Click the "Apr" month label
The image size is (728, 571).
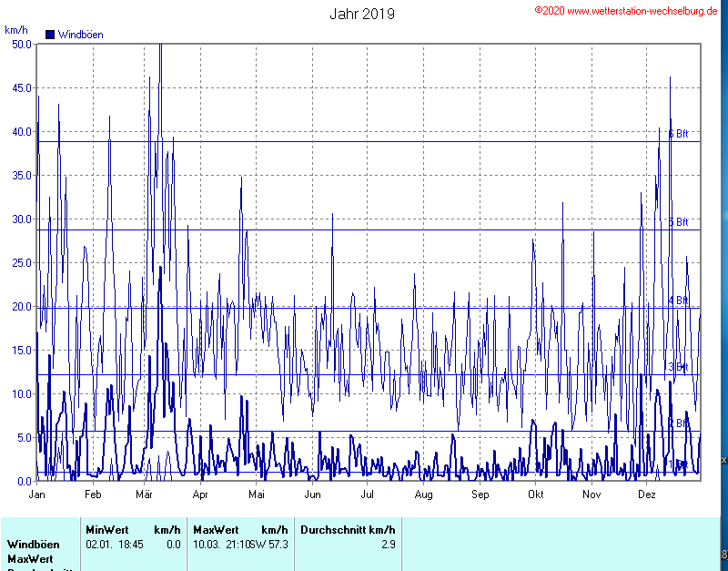click(x=200, y=495)
